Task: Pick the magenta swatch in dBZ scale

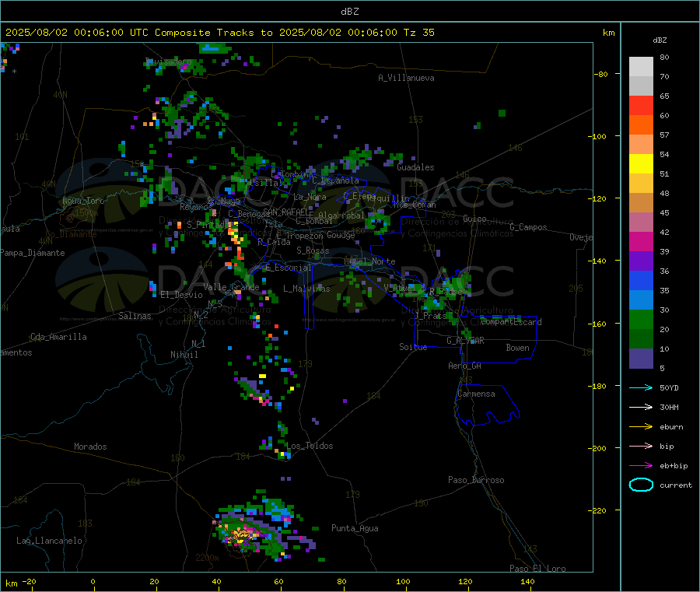Action: click(x=641, y=241)
